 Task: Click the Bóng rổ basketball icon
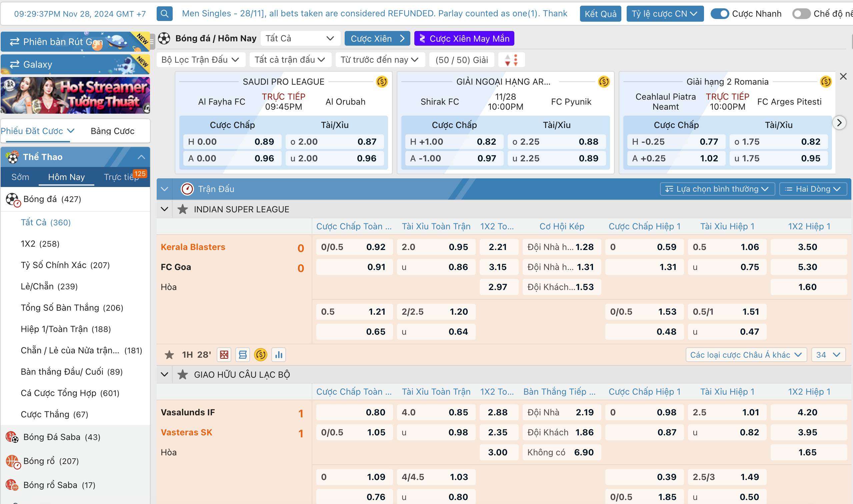point(13,462)
